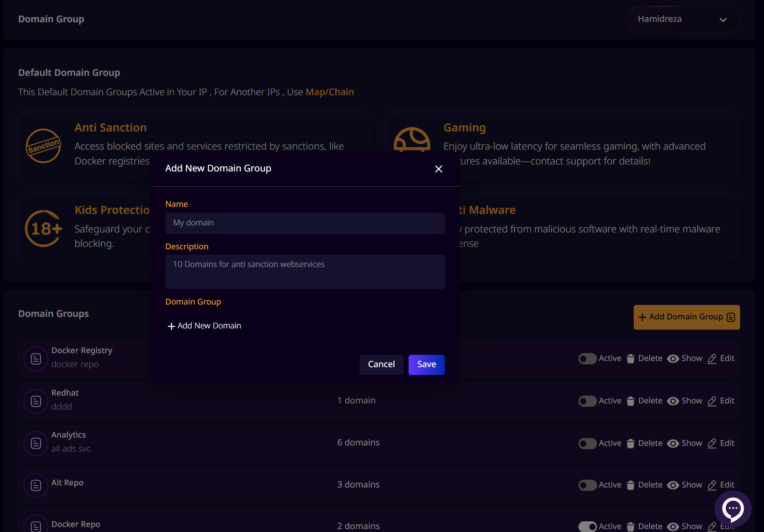Focus the Description text area
The image size is (764, 532).
305,272
